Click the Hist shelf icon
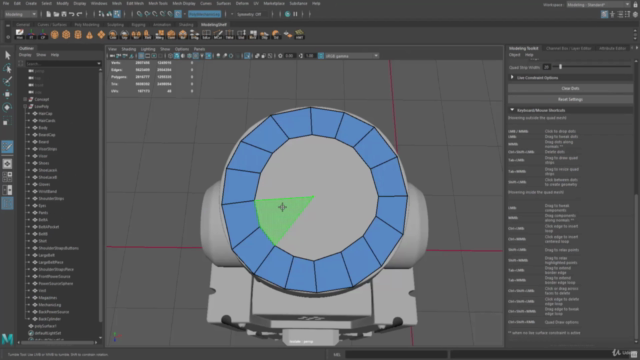The image size is (640, 360). pos(20,35)
